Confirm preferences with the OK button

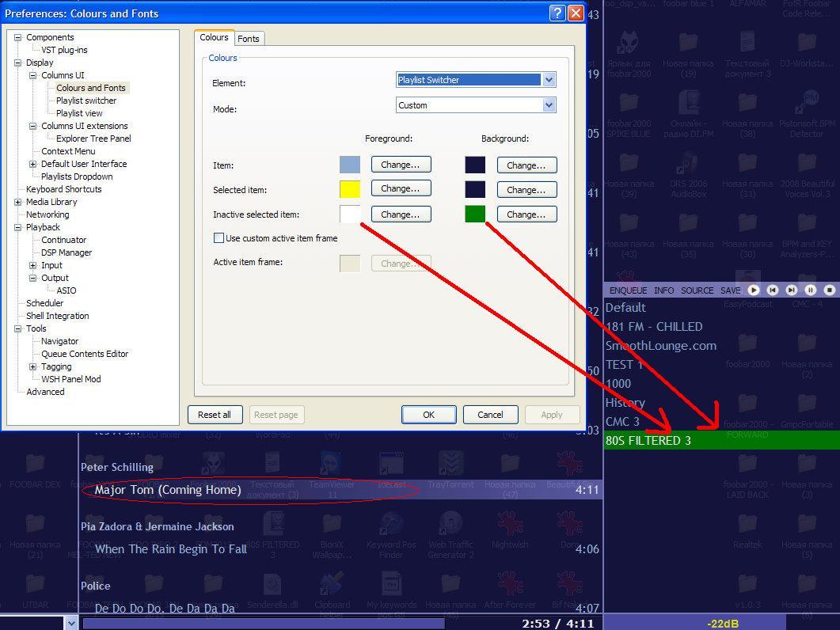pyautogui.click(x=428, y=415)
